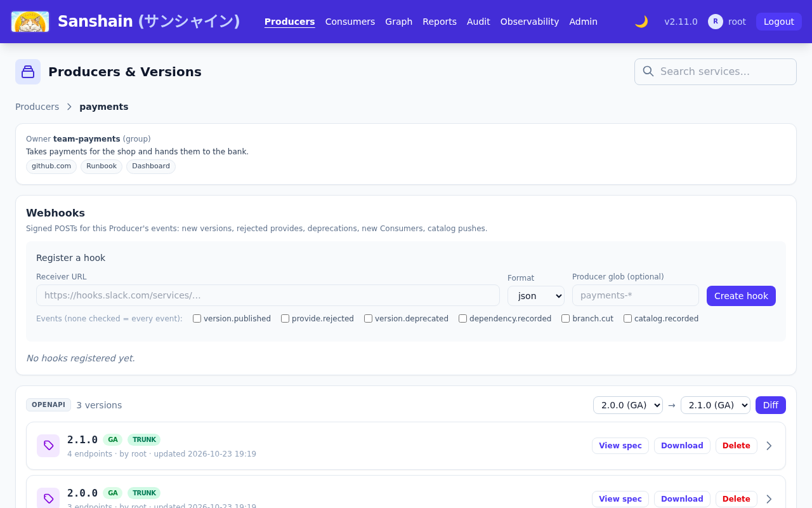Screen dimensions: 812x508
Task: Go to the Admin section
Action: point(584,22)
